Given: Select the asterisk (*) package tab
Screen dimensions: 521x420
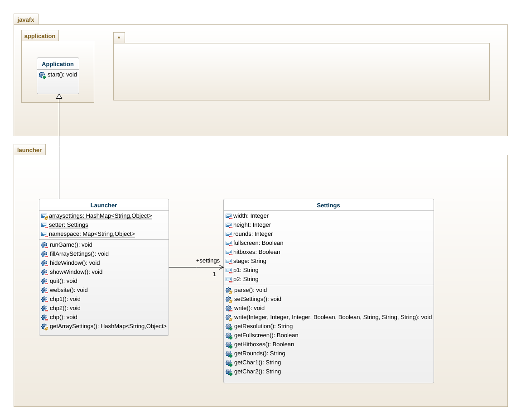Looking at the screenshot, I should pyautogui.click(x=119, y=38).
